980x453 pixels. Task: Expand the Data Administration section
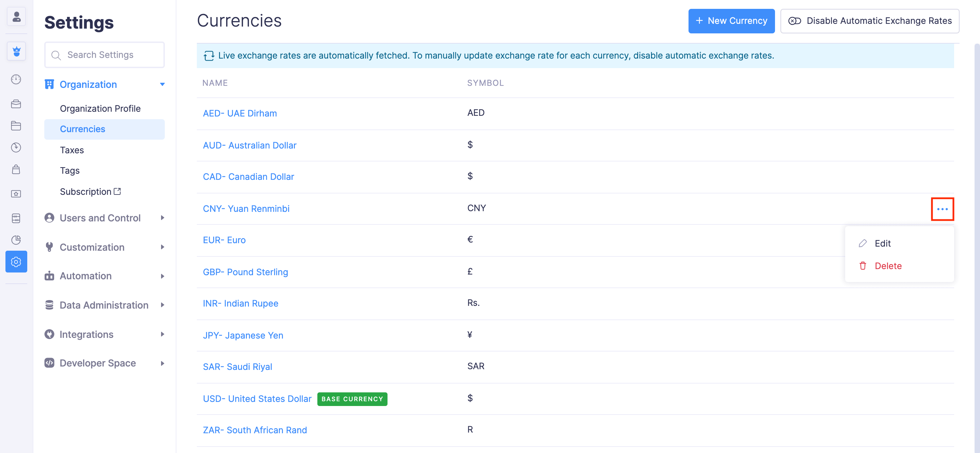click(x=162, y=305)
